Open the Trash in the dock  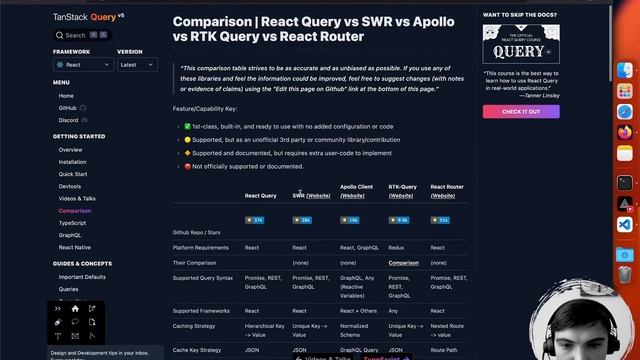pos(624,274)
